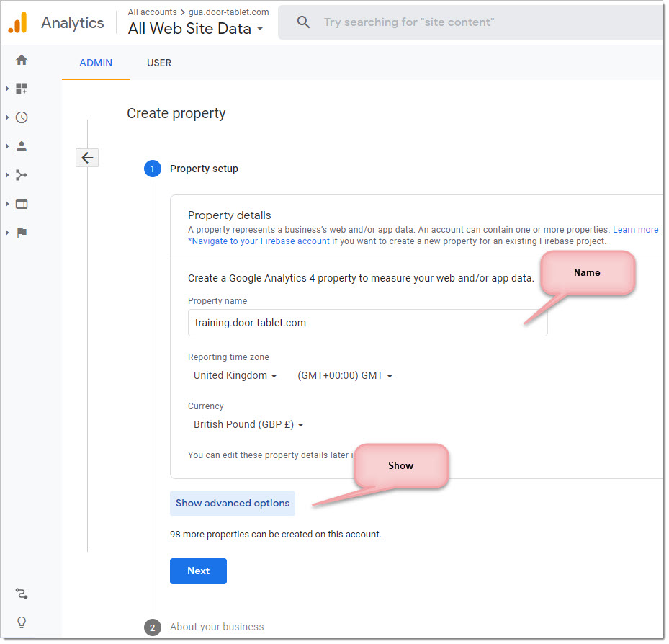
Task: Expand the Acquisition section arrow
Action: pyautogui.click(x=7, y=175)
